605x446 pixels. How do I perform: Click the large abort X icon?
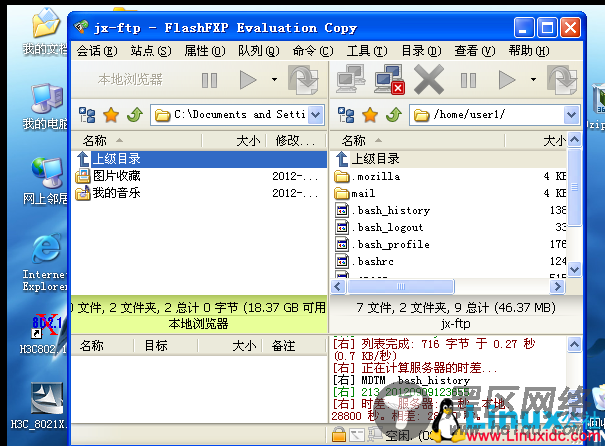[429, 79]
